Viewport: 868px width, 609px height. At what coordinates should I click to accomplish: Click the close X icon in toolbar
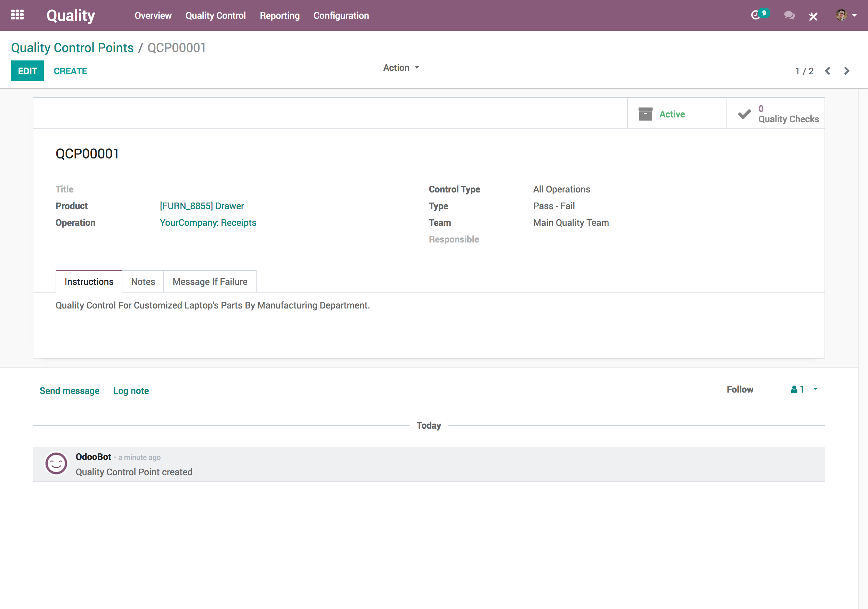click(x=813, y=15)
